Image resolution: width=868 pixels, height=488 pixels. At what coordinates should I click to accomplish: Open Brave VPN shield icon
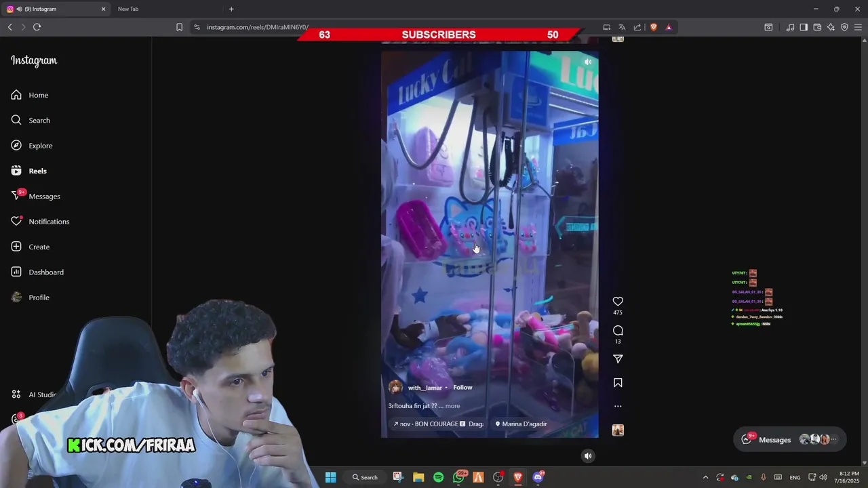tap(844, 27)
